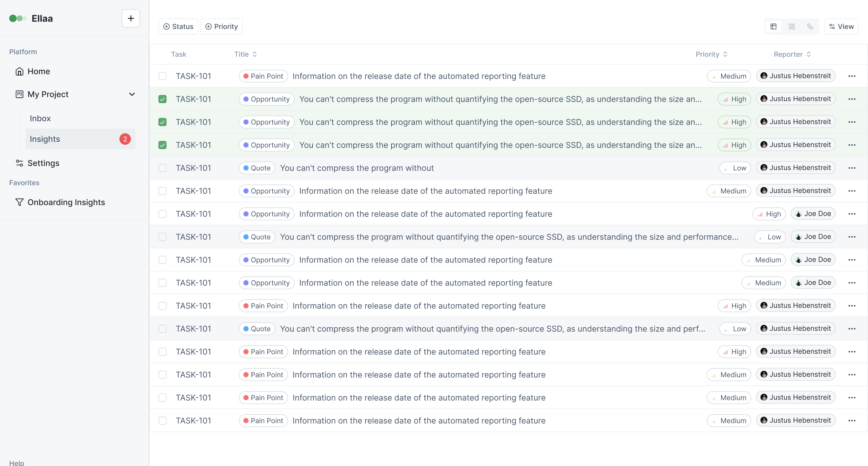Image resolution: width=868 pixels, height=466 pixels.
Task: Add a Status filter
Action: (x=178, y=26)
